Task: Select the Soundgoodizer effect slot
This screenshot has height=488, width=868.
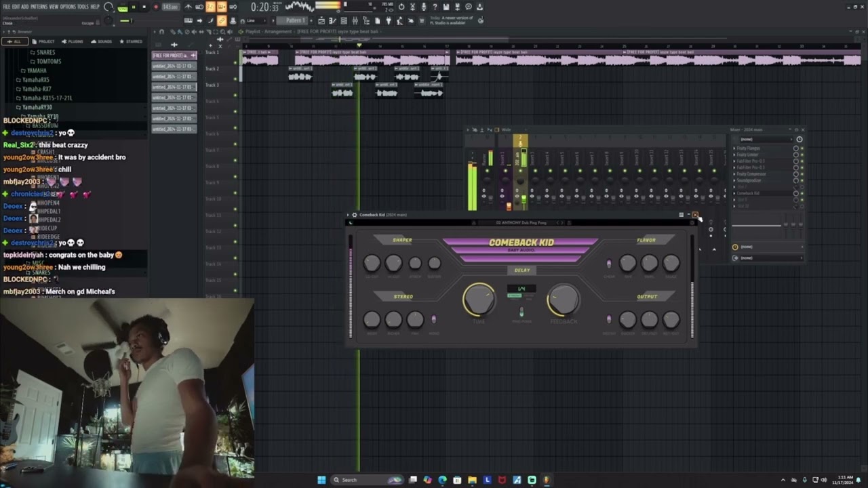Action: 749,180
